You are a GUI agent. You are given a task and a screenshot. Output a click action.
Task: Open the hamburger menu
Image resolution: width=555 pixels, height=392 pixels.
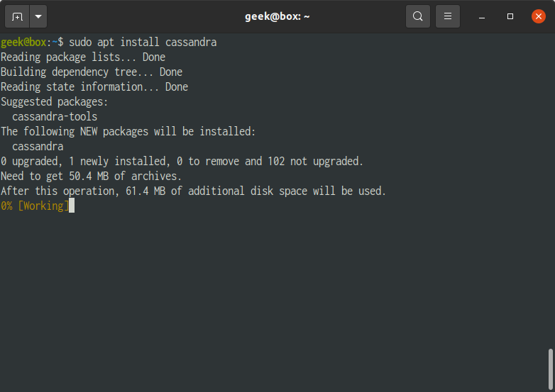click(447, 16)
